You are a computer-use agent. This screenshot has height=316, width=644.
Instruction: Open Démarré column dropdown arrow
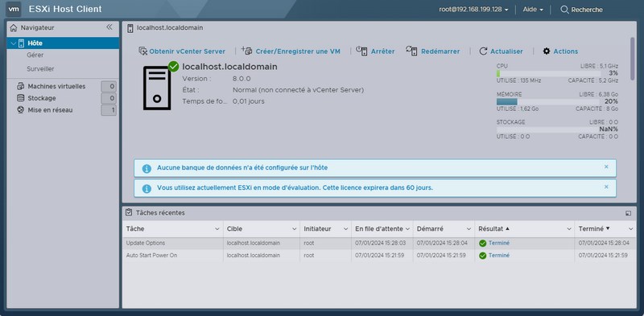469,229
